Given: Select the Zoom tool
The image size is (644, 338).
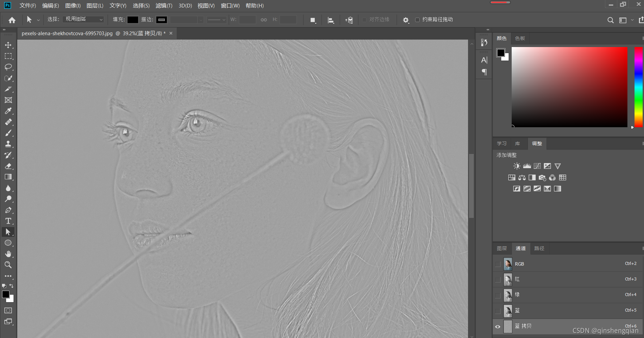Looking at the screenshot, I should [8, 265].
